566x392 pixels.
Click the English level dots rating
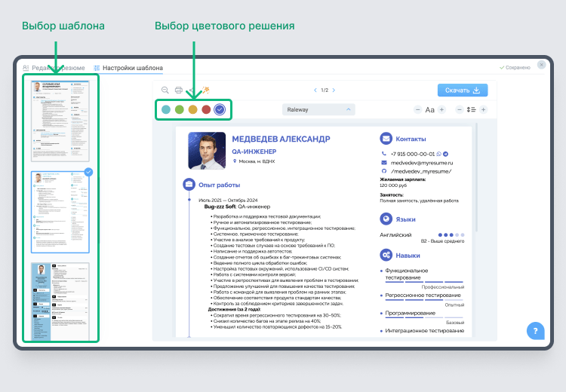(451, 234)
